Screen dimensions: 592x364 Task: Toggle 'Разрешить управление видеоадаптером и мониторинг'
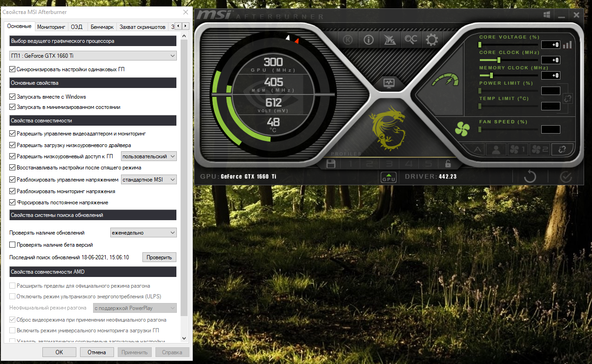click(13, 134)
